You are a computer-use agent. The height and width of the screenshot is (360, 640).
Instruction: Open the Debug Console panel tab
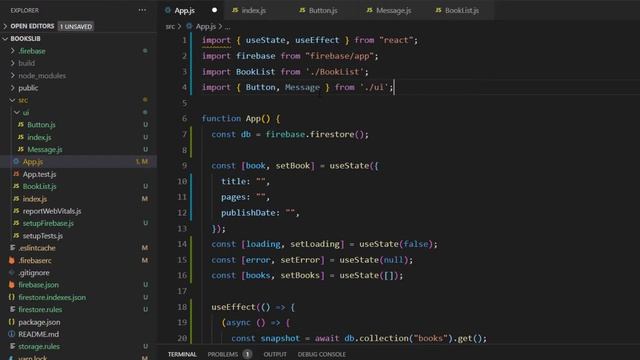pos(322,354)
